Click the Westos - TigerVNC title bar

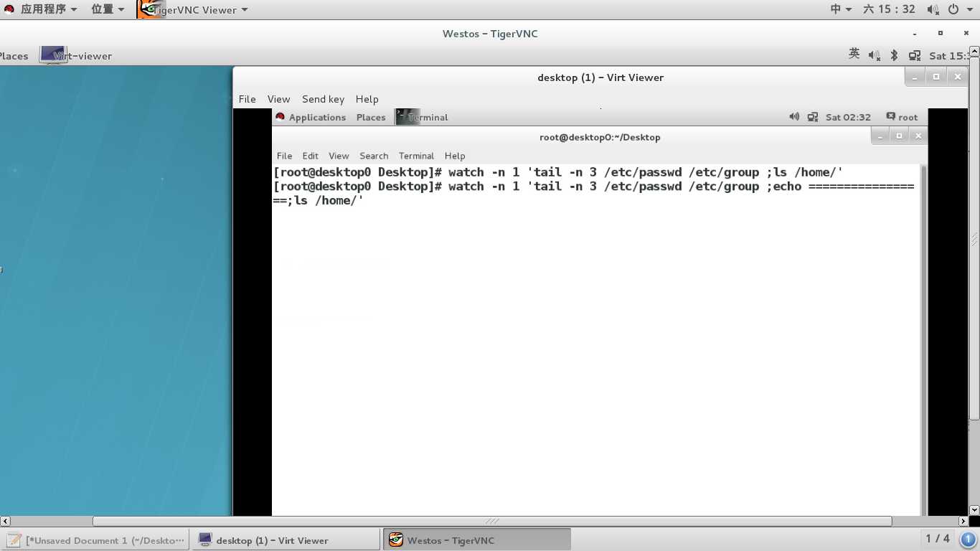[x=490, y=34]
